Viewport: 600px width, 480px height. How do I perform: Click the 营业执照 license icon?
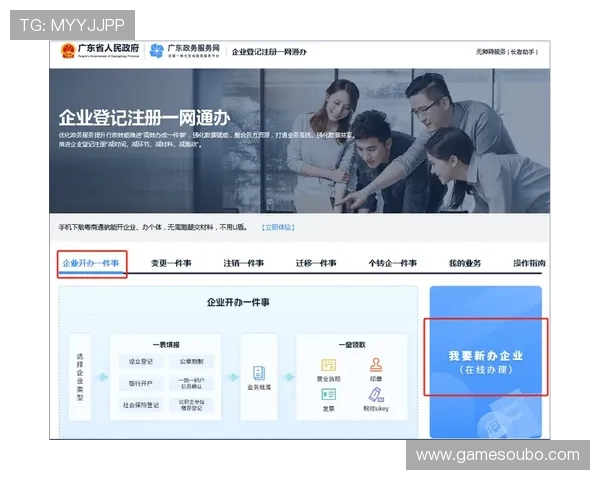pyautogui.click(x=328, y=365)
